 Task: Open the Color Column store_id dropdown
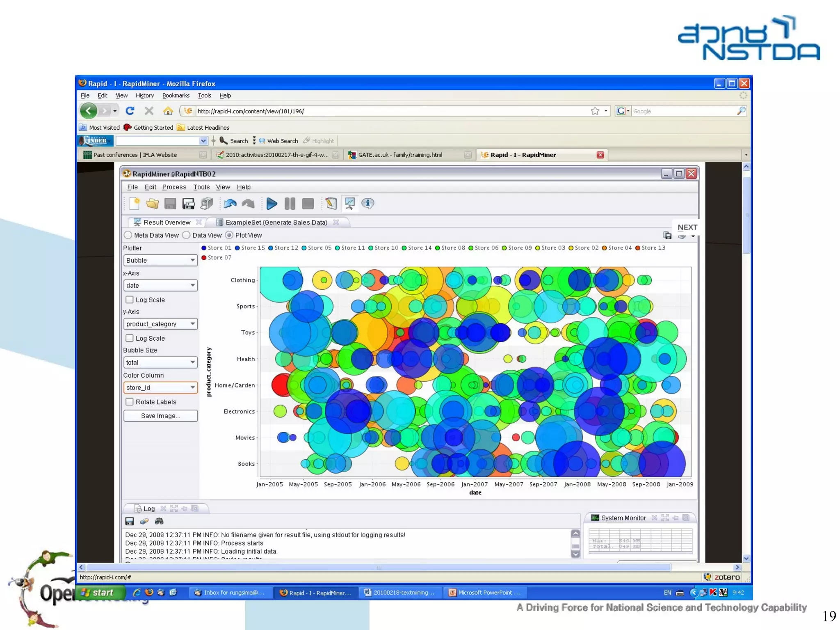160,387
